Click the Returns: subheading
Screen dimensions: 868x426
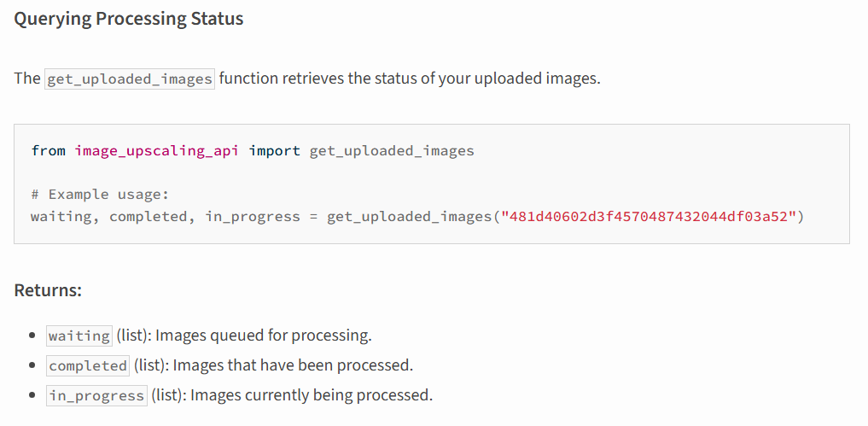(x=48, y=290)
